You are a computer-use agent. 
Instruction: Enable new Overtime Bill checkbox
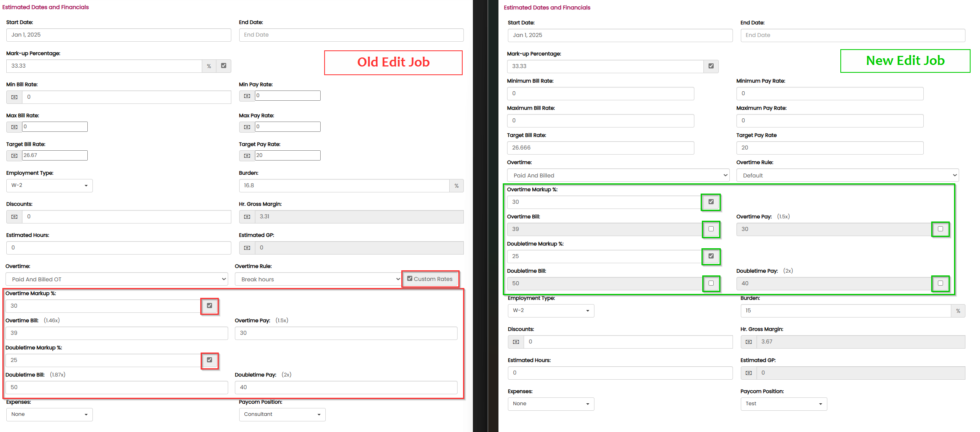point(711,229)
